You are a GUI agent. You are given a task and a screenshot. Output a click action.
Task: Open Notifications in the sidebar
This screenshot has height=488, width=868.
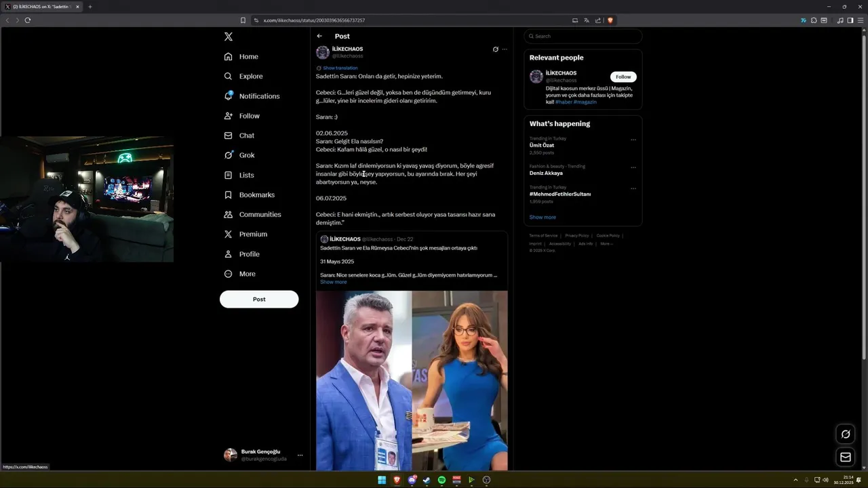click(252, 96)
